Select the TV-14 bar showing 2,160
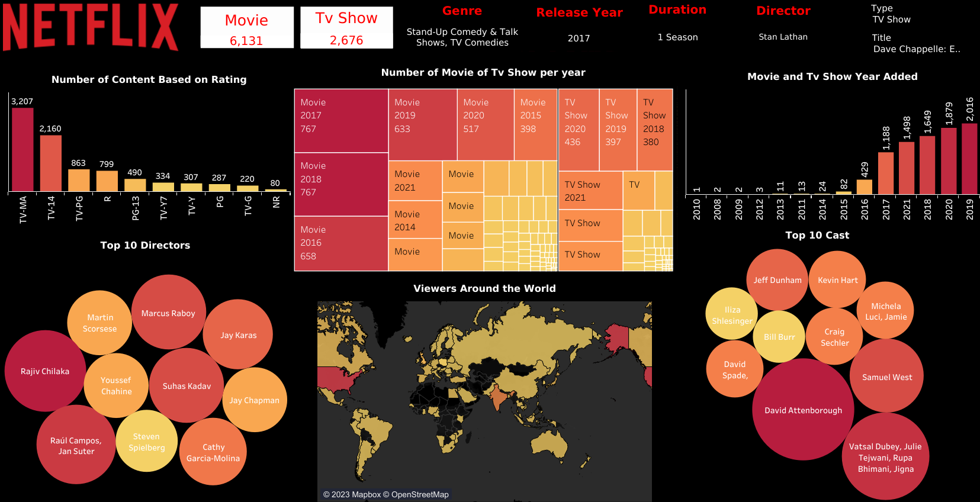 [51, 163]
